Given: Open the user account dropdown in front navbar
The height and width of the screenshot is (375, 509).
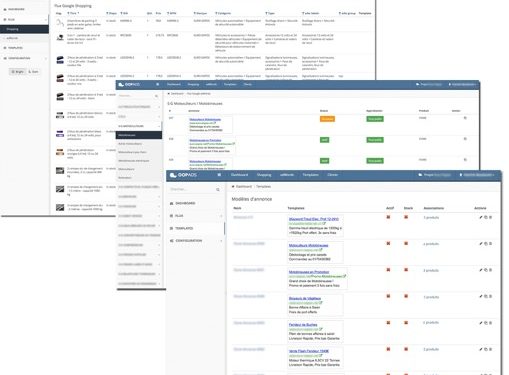Looking at the screenshot, I should click(x=478, y=175).
